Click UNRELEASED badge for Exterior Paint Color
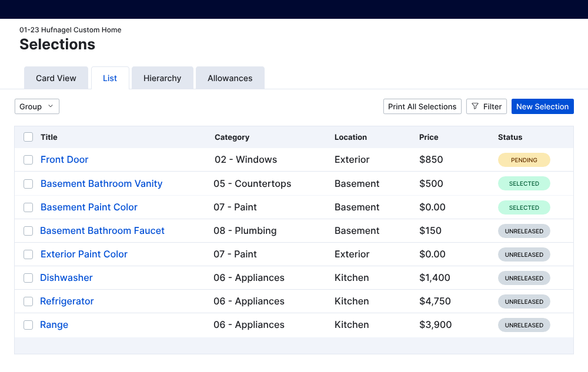The image size is (588, 372). coord(524,254)
